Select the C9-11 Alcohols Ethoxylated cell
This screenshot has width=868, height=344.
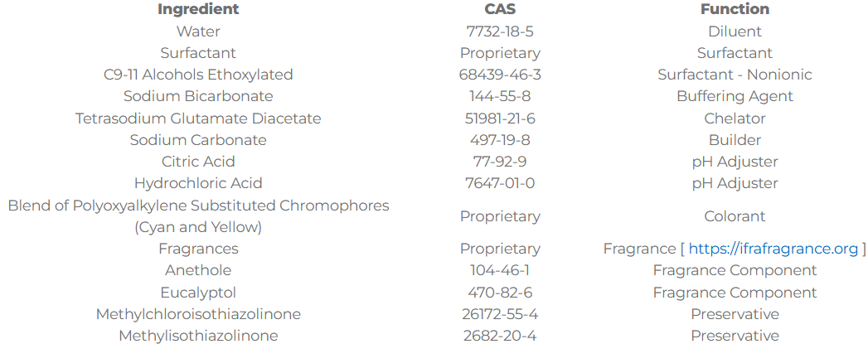[198, 75]
